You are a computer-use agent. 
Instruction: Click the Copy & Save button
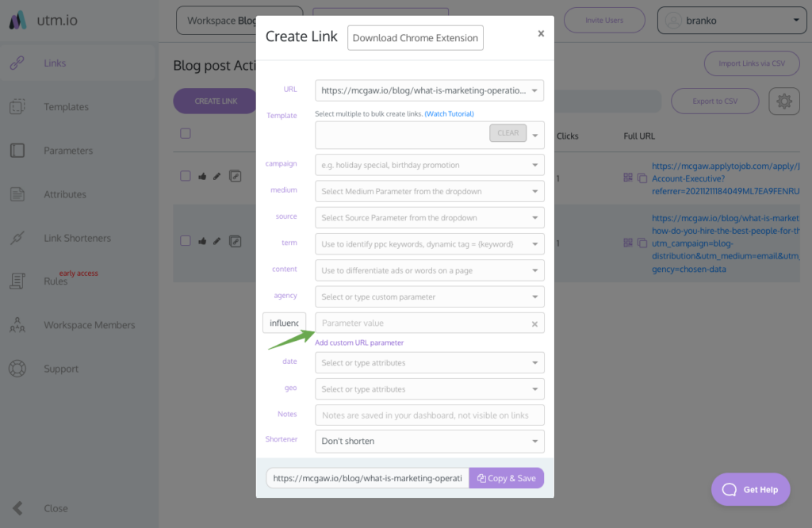(506, 478)
